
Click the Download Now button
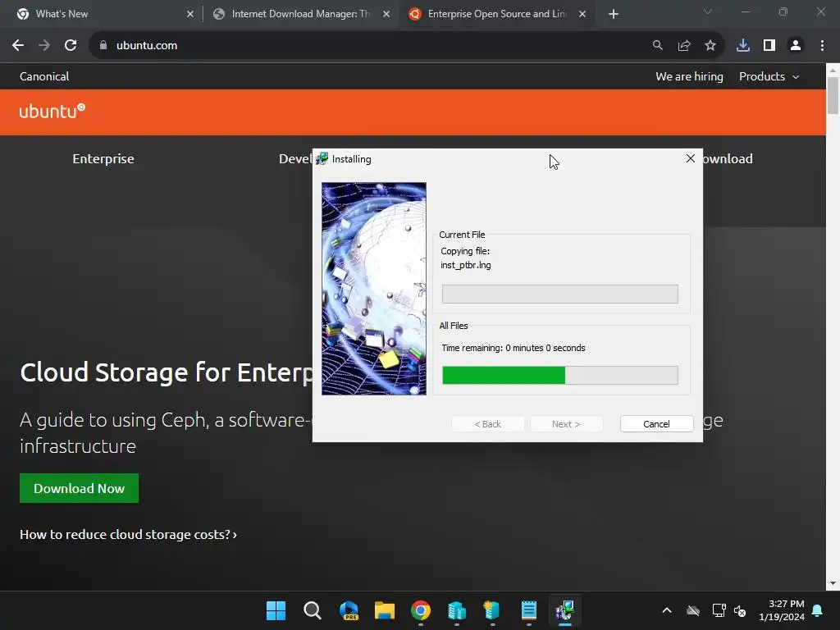(x=80, y=488)
